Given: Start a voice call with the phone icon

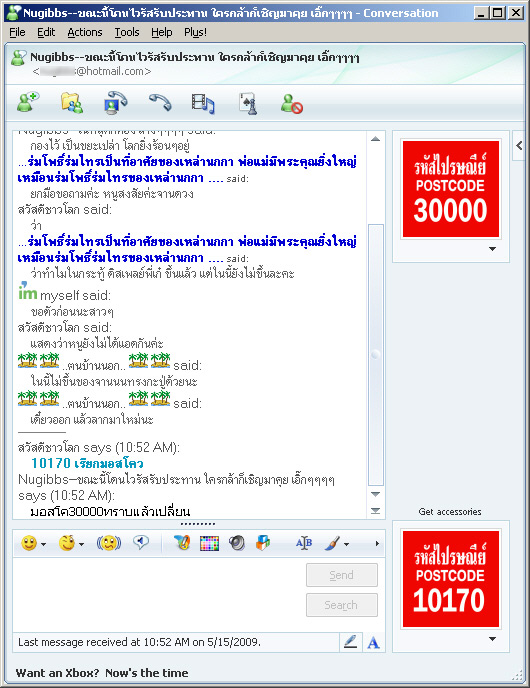Looking at the screenshot, I should [160, 103].
